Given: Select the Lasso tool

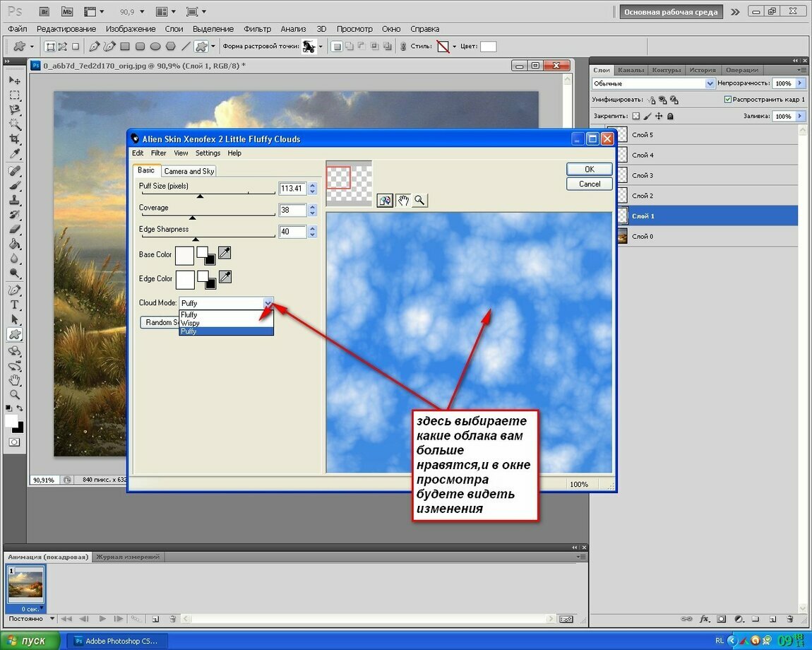Looking at the screenshot, I should [x=15, y=110].
